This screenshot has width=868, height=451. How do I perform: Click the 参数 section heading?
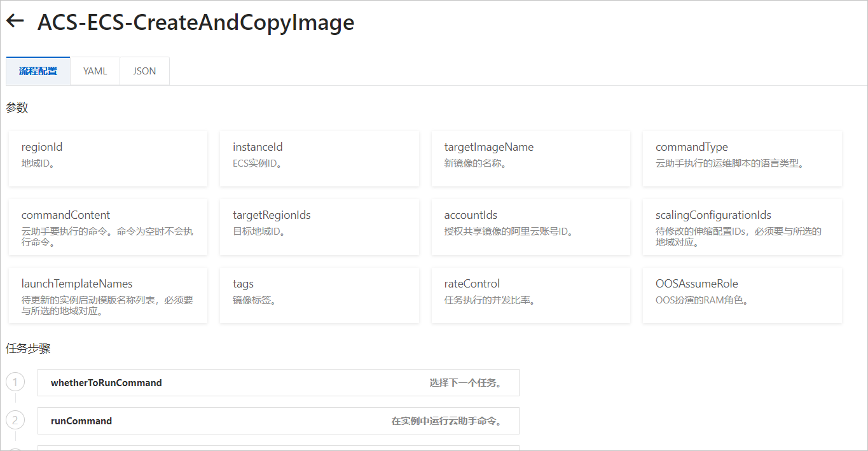pos(17,108)
